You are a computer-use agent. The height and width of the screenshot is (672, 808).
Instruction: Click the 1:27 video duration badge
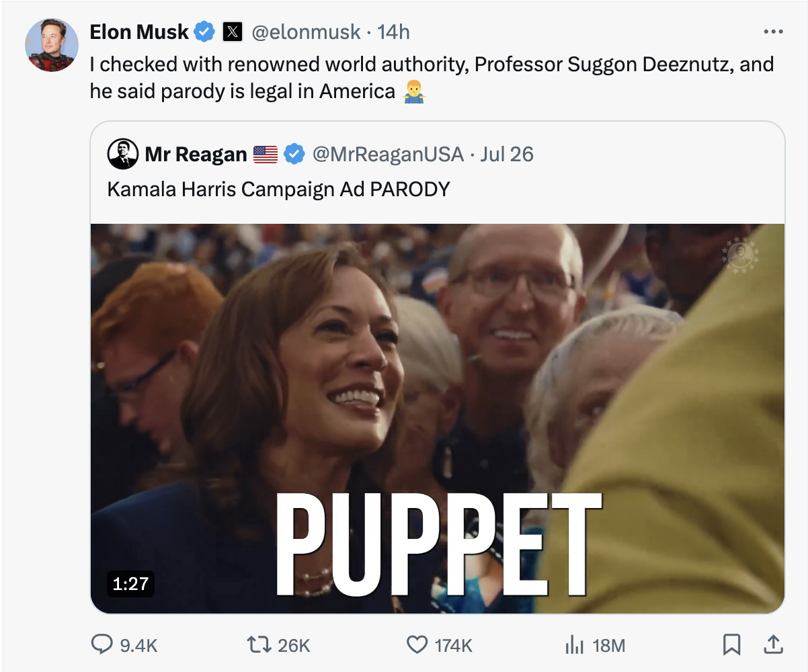tap(130, 583)
